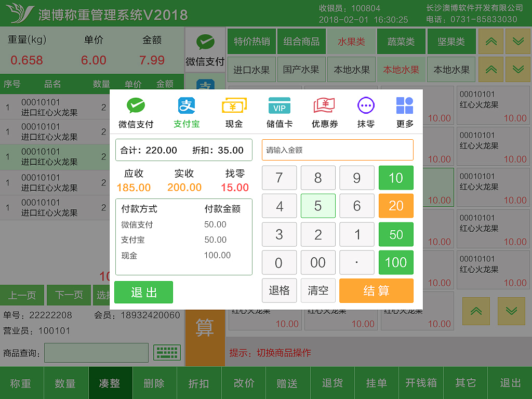This screenshot has height=399, width=532.
Task: Switch to the 蔬菜类 category tab
Action: (x=401, y=42)
